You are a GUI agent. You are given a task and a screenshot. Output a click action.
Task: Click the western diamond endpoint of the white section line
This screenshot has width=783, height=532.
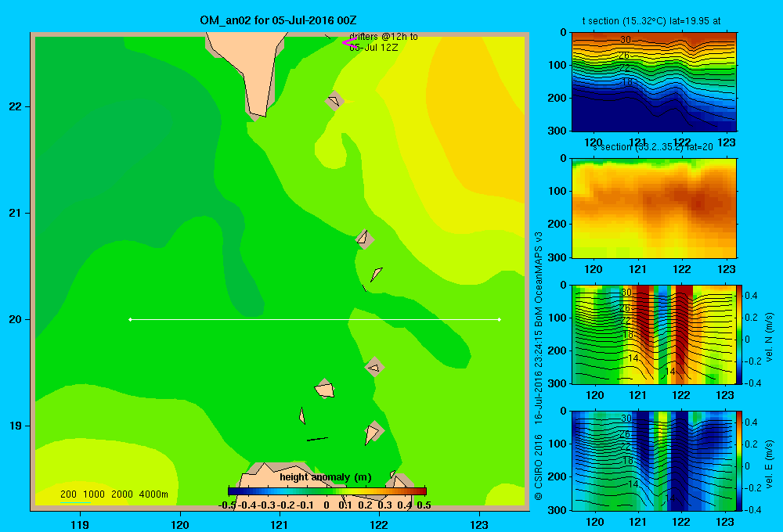(130, 319)
